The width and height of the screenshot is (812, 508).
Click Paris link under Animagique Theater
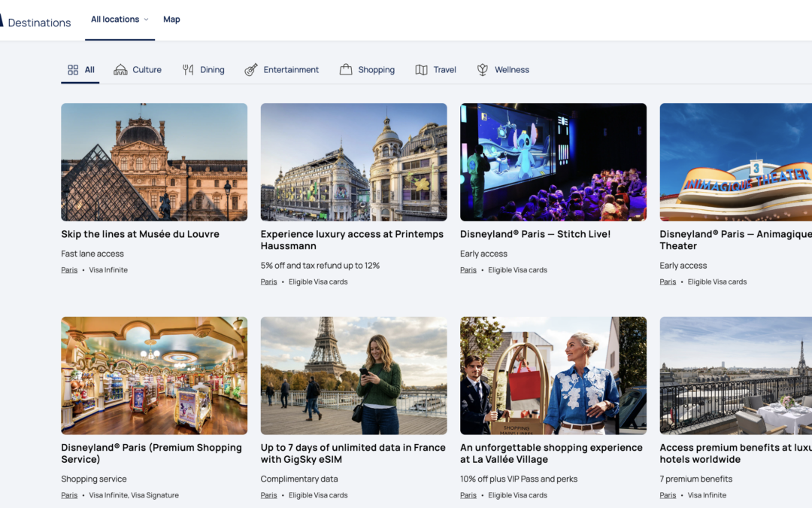[668, 282]
